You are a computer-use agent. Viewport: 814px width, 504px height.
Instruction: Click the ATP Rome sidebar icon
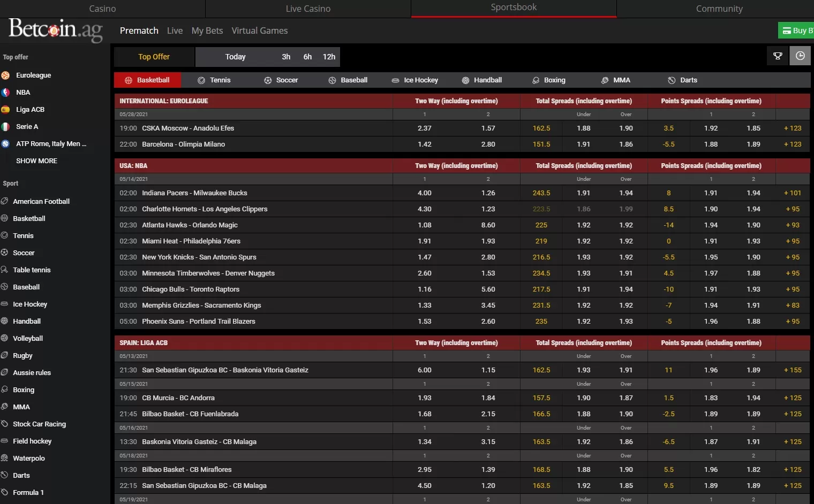tap(5, 144)
